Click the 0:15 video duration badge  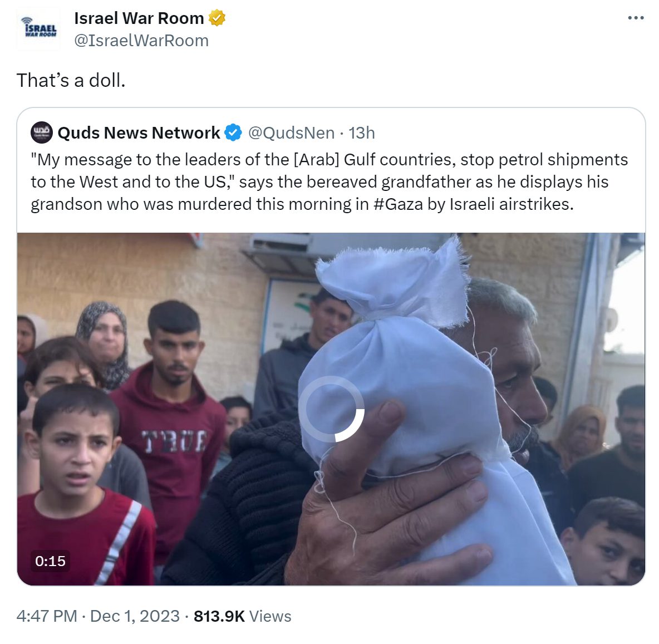(x=50, y=561)
